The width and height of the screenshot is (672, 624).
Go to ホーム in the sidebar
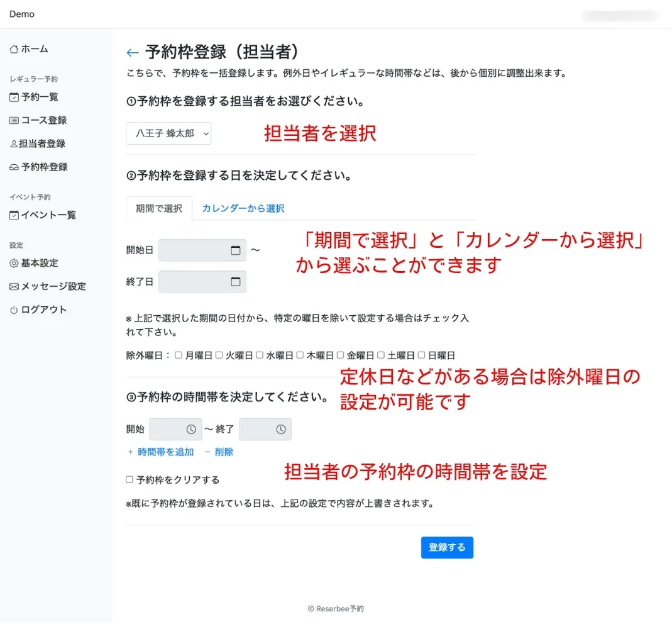pyautogui.click(x=29, y=49)
